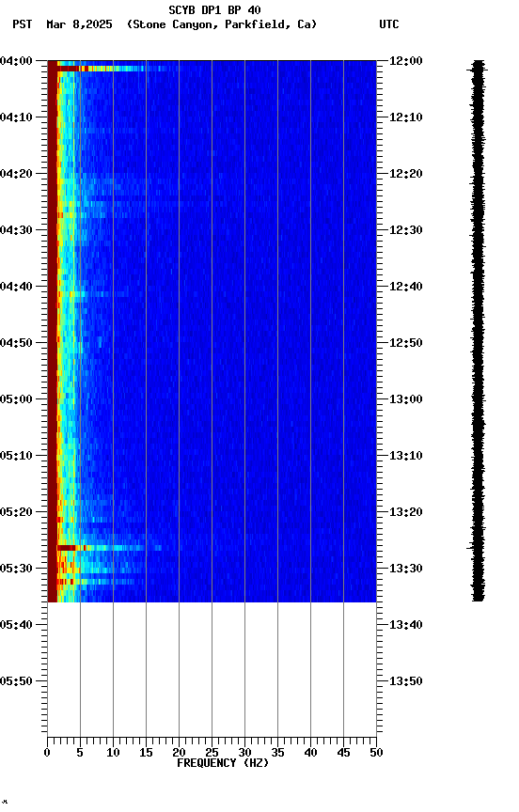Click the PST time label 05:10
The width and height of the screenshot is (519, 812).
(x=16, y=456)
